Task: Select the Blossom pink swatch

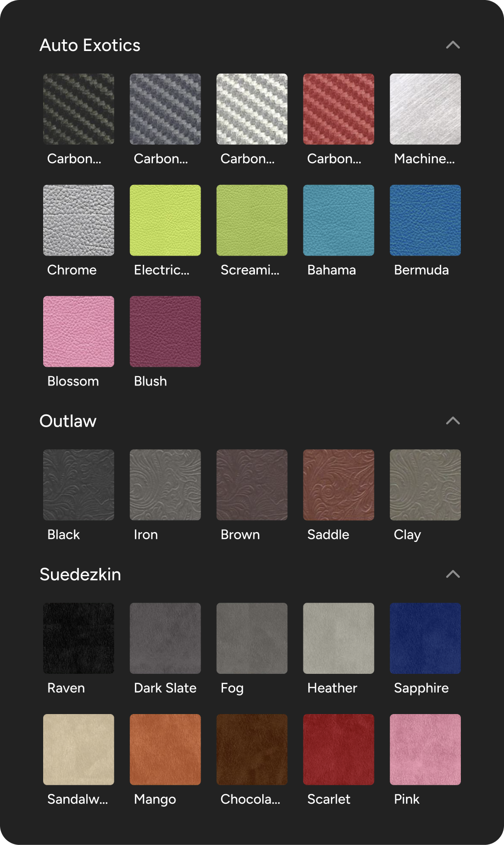Action: 78,332
